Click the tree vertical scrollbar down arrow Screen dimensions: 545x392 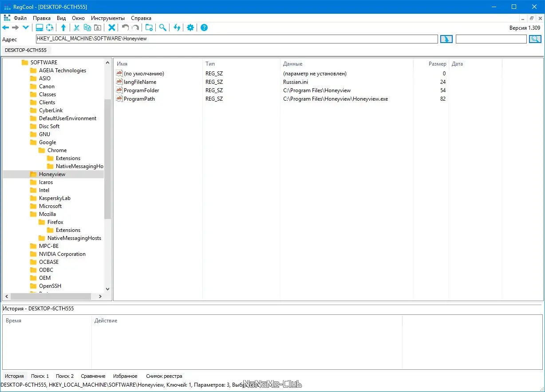click(x=107, y=289)
